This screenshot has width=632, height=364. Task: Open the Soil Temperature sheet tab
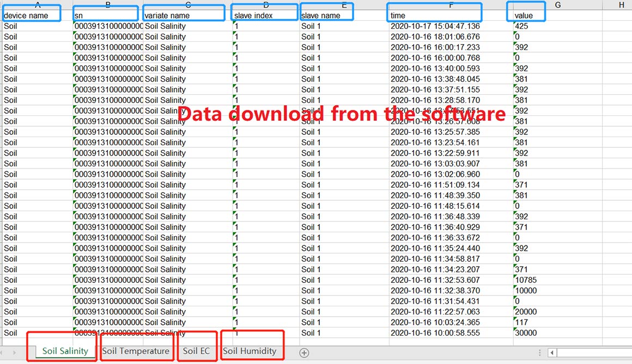click(x=136, y=351)
